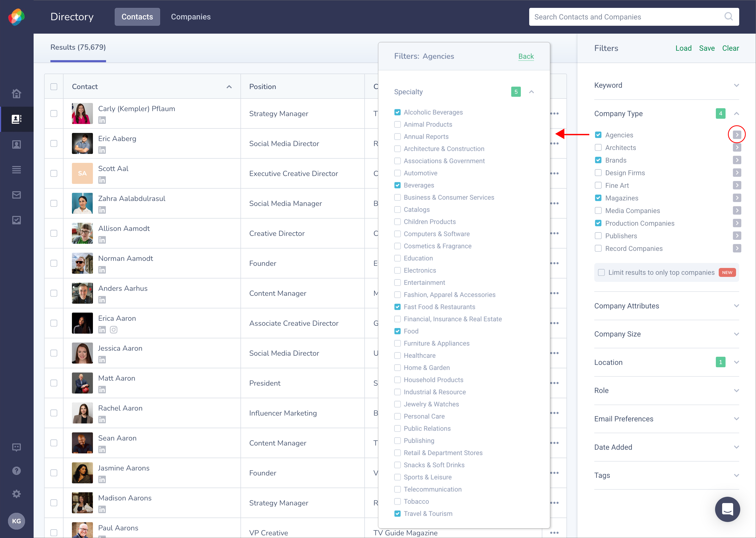
Task: Open the lists sidebar icon
Action: (x=17, y=170)
